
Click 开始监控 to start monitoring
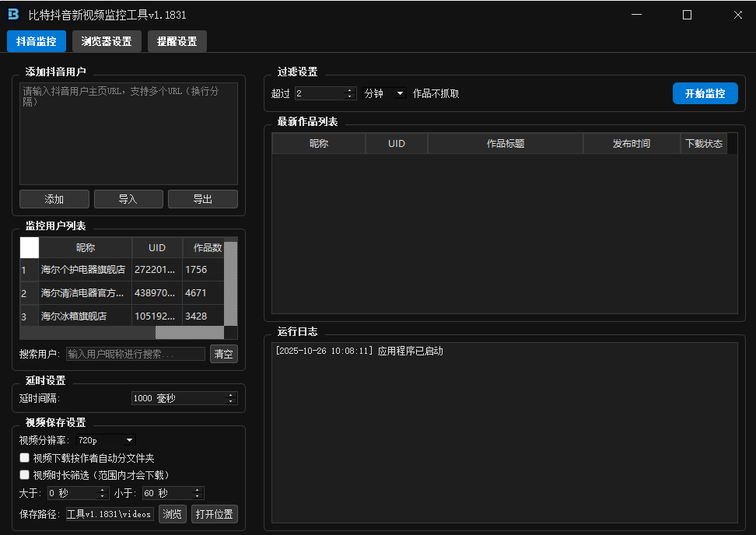point(705,93)
